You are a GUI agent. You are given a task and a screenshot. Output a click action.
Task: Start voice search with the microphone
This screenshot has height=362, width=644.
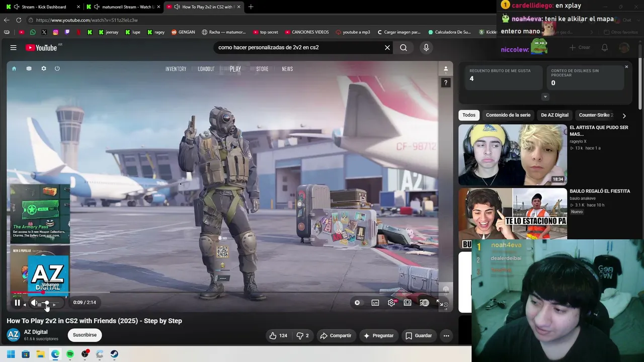tap(426, 48)
